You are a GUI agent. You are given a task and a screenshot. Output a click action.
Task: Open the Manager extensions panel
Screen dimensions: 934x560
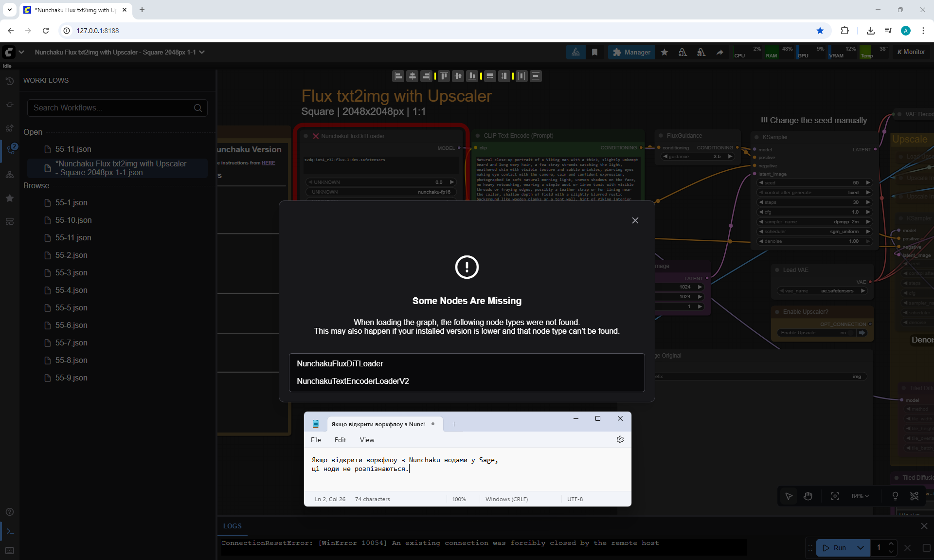(x=631, y=52)
